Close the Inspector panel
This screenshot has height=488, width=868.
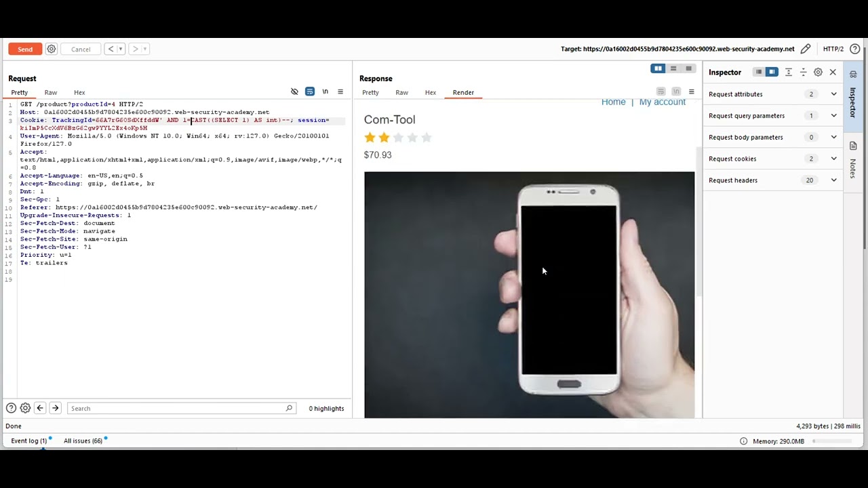(833, 72)
